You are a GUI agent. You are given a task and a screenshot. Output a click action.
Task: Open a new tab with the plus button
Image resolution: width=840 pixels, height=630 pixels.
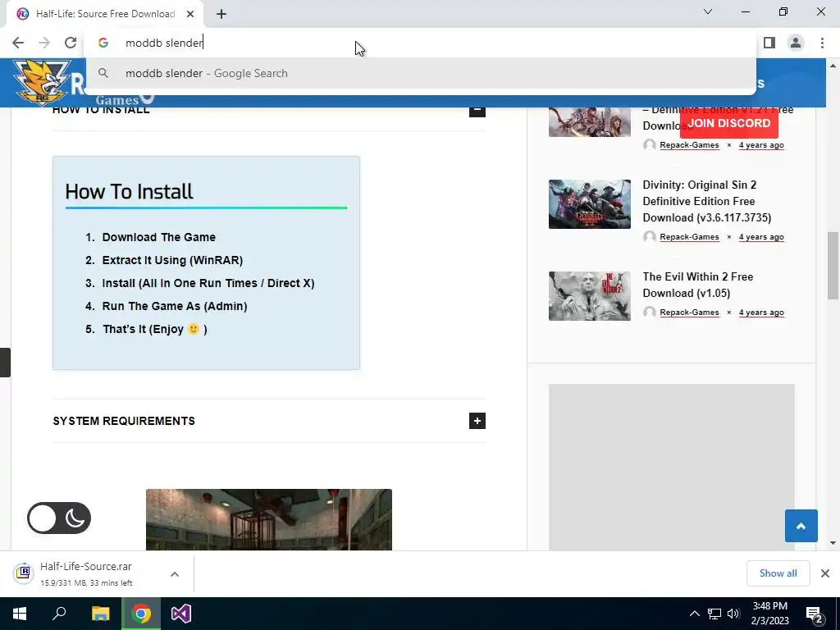(221, 14)
